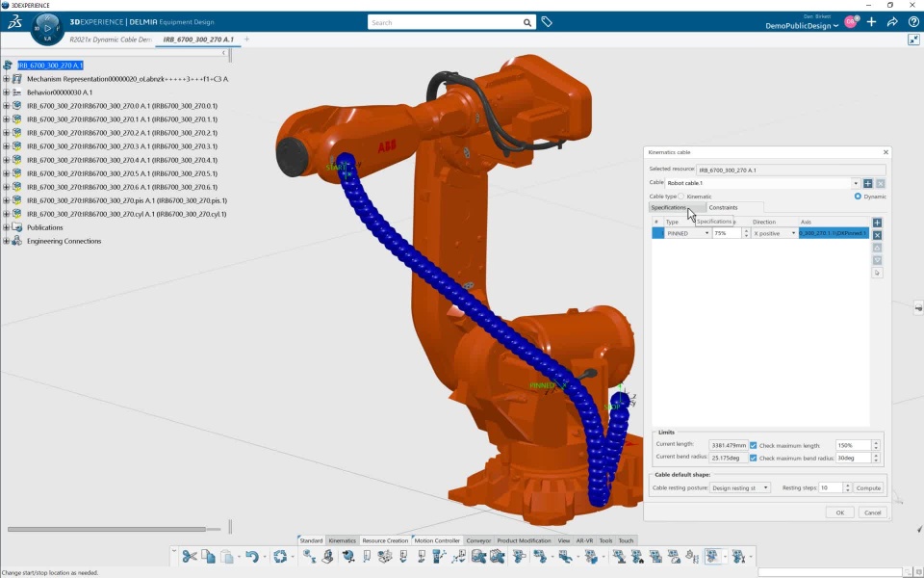Click the Engineering Connections node icon
The height and width of the screenshot is (578, 924).
(x=17, y=241)
